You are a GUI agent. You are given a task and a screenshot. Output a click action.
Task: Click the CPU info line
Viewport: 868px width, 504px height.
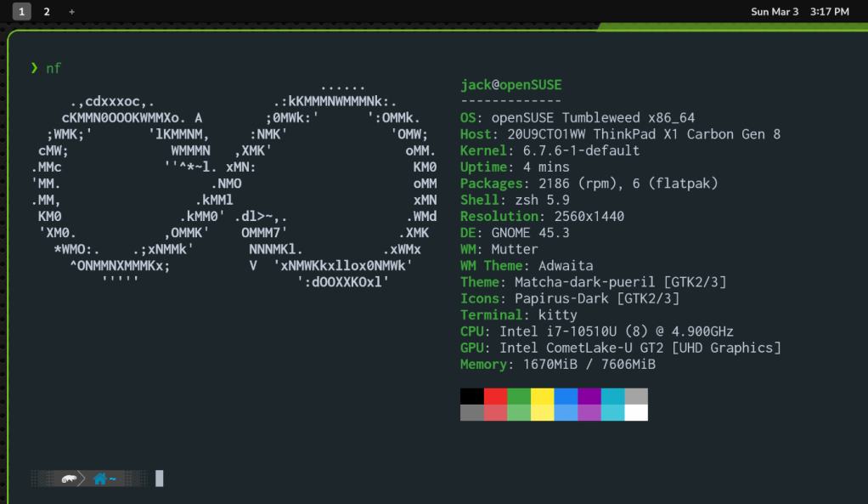pyautogui.click(x=596, y=331)
